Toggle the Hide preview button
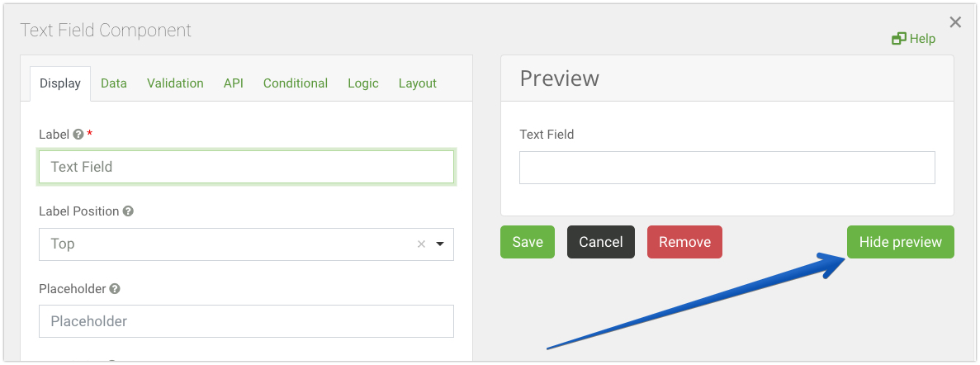980x365 pixels. [901, 242]
